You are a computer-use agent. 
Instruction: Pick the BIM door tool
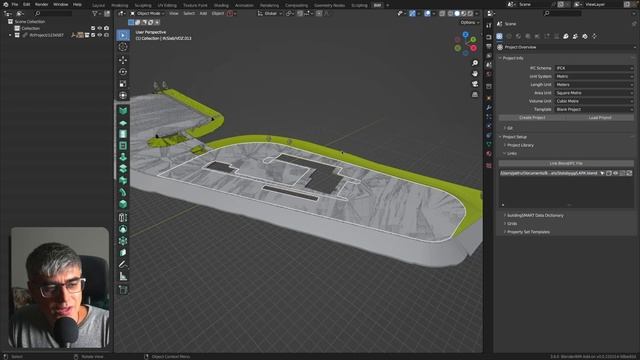(x=123, y=134)
